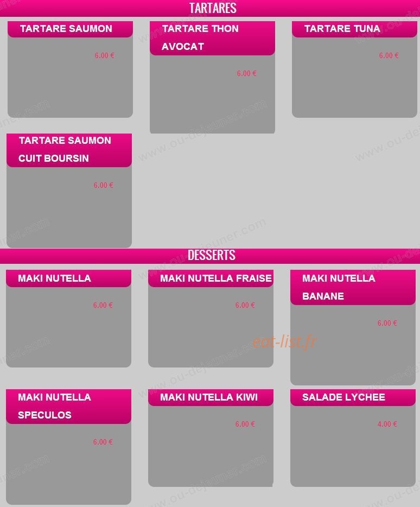Select the Tartare Thon Avocat title
420x507 pixels.
200,37
